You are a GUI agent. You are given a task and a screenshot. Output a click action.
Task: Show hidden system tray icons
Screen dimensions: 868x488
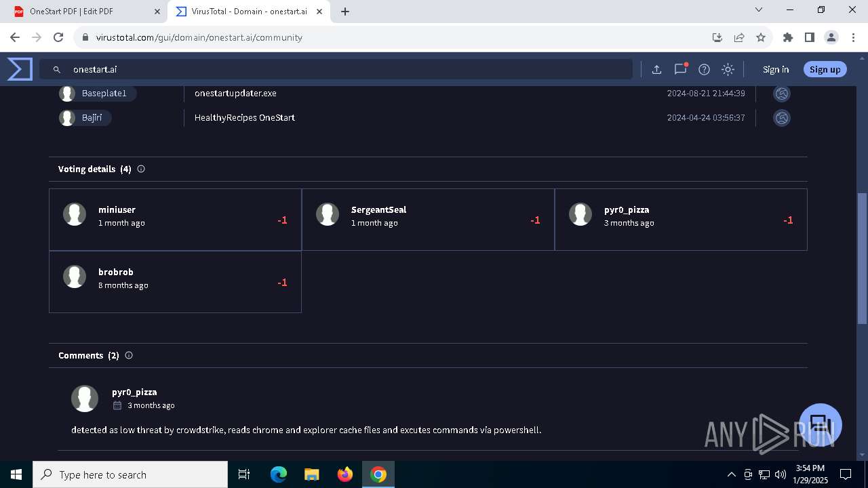[x=731, y=474]
